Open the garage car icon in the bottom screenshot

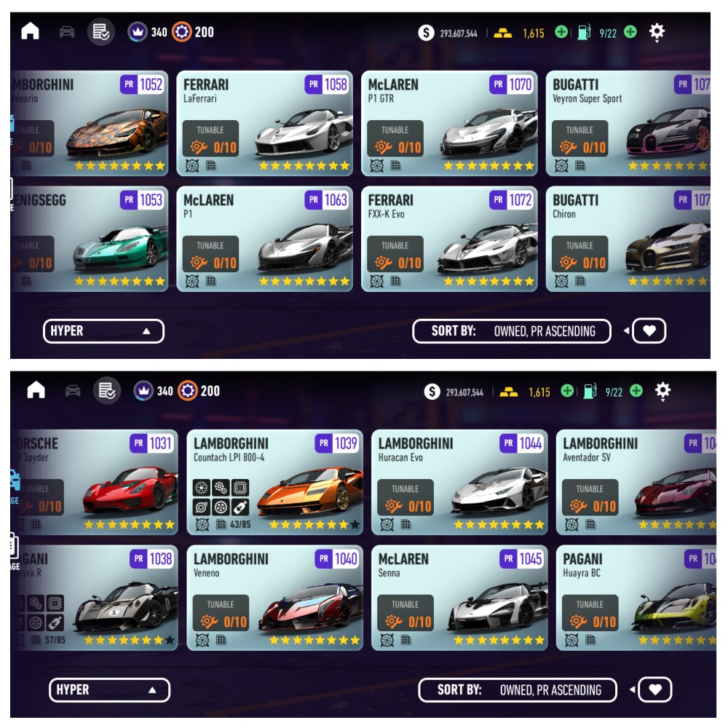coord(73,390)
